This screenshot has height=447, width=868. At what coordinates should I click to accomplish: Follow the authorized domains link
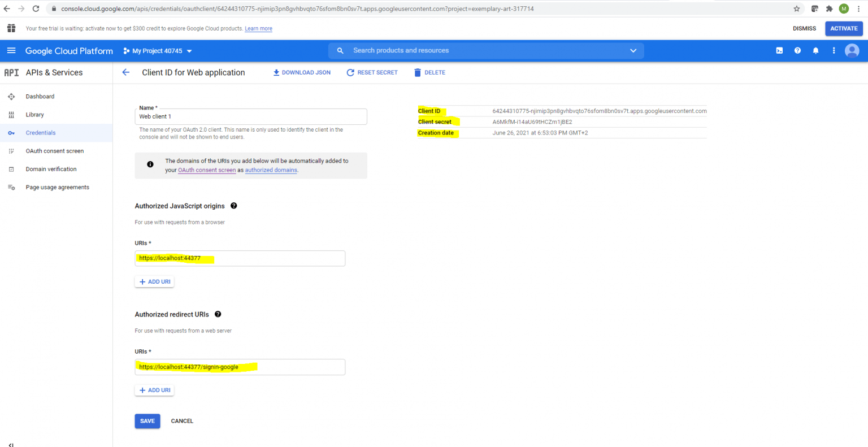click(271, 170)
